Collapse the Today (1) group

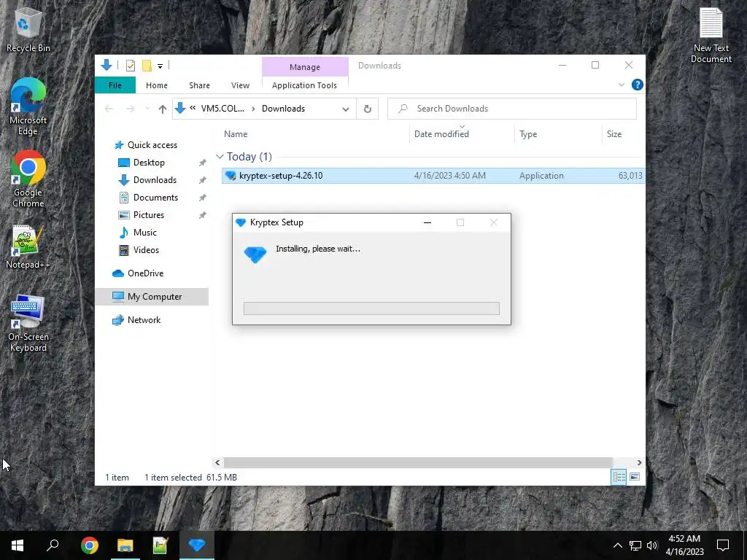tap(220, 157)
